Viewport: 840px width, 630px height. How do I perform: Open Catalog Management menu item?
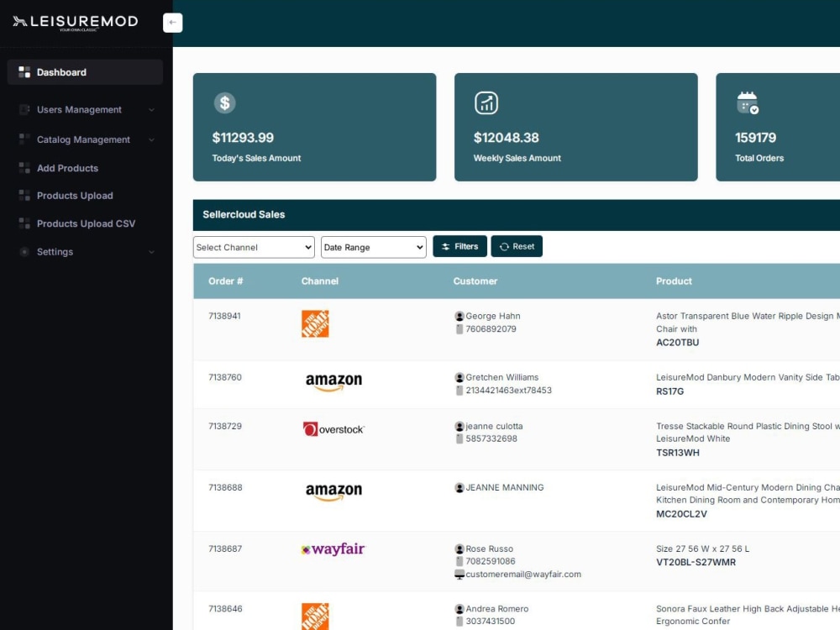[85, 139]
